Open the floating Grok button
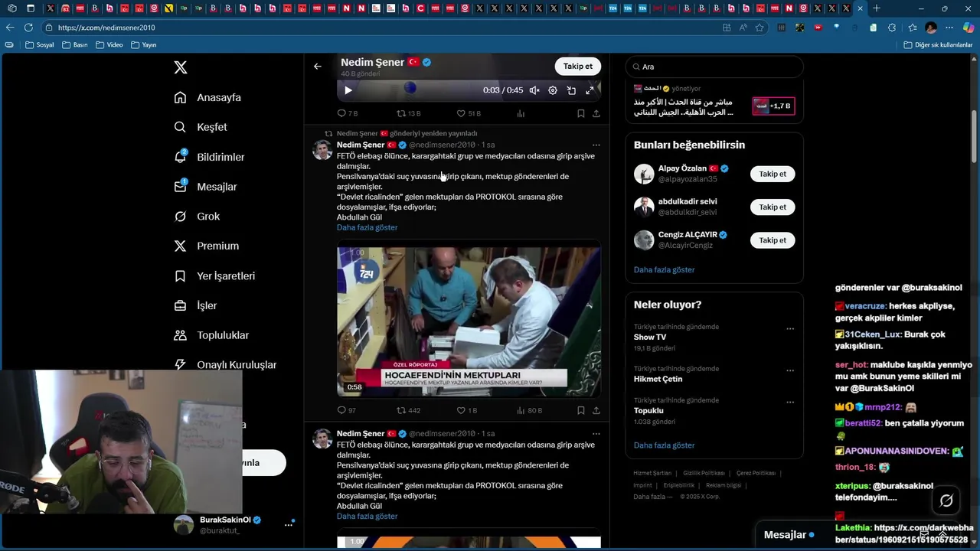The image size is (980, 551). [946, 500]
